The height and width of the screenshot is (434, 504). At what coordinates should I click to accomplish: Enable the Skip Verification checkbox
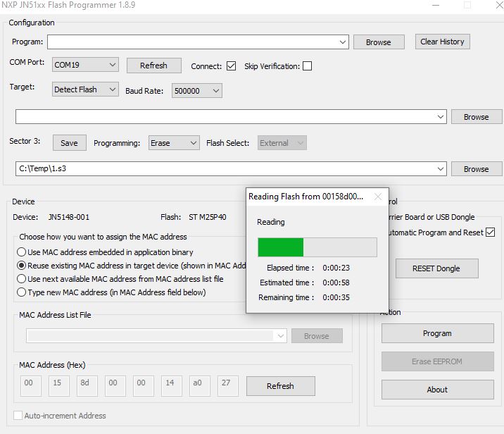click(308, 66)
